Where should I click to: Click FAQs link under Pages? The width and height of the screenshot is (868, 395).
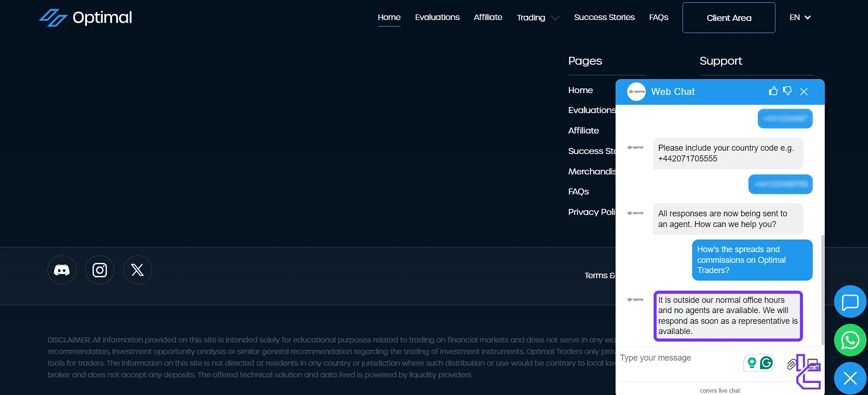tap(578, 192)
